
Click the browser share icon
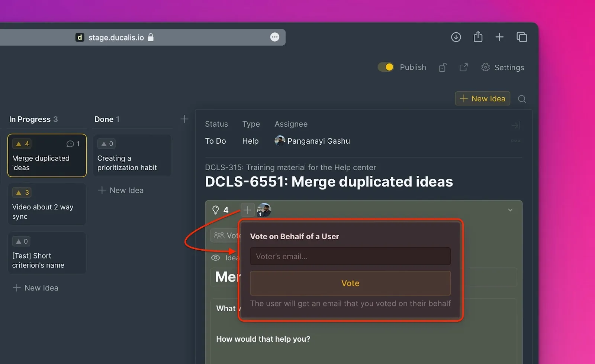point(478,37)
